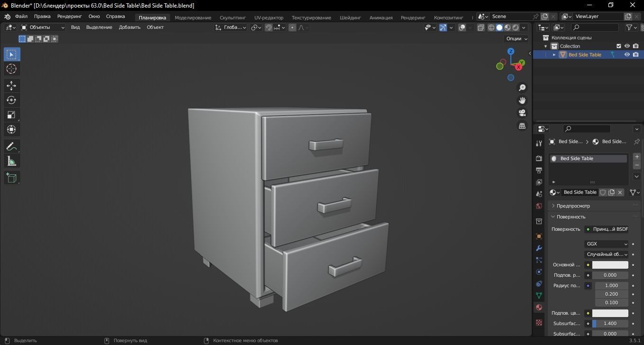Select the Add Cube tool
The image size is (644, 345).
(x=11, y=178)
